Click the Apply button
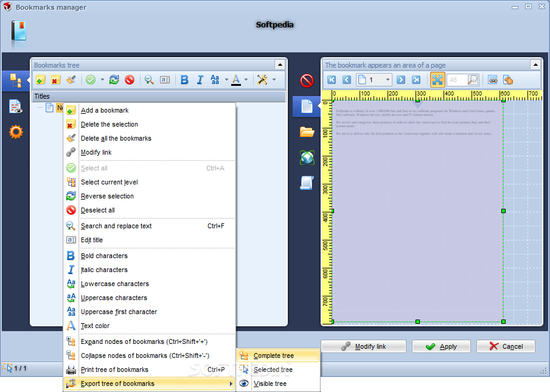Image resolution: width=550 pixels, height=392 pixels. click(441, 346)
